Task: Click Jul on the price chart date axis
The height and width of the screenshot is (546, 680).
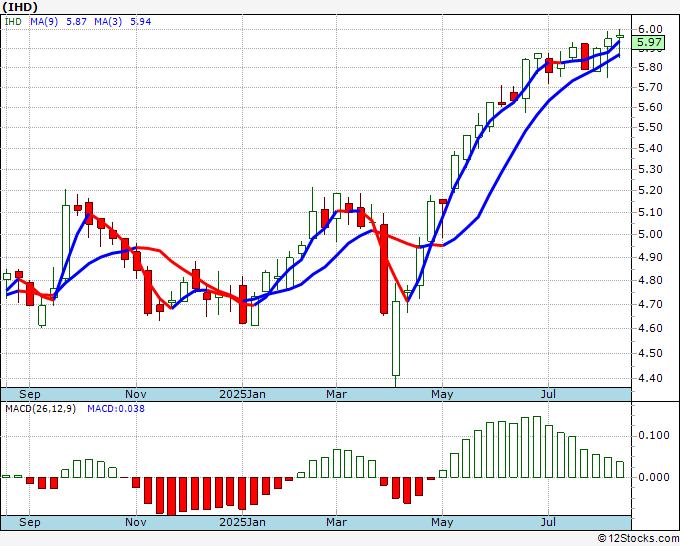Action: tap(548, 394)
